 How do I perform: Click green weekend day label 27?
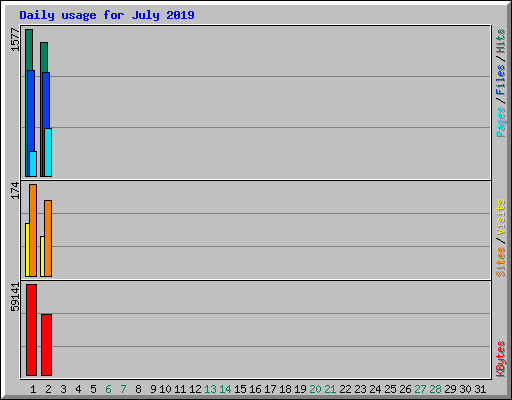[420, 389]
